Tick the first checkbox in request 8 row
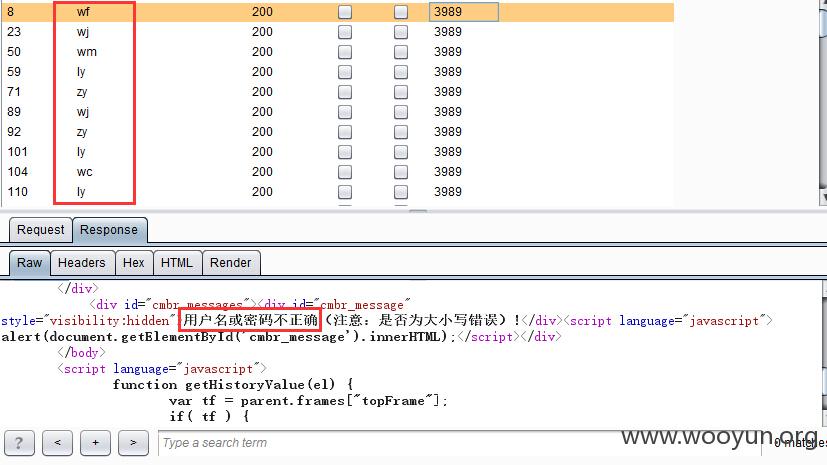 click(x=345, y=12)
